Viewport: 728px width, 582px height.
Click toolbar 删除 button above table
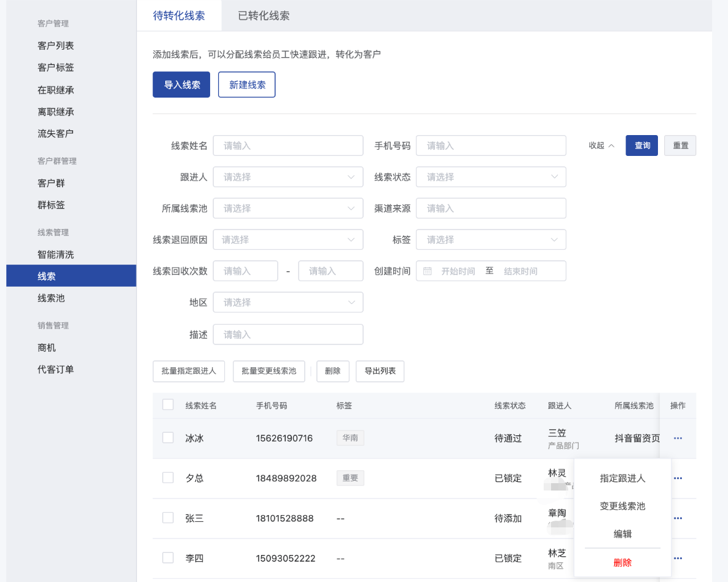[x=332, y=371]
